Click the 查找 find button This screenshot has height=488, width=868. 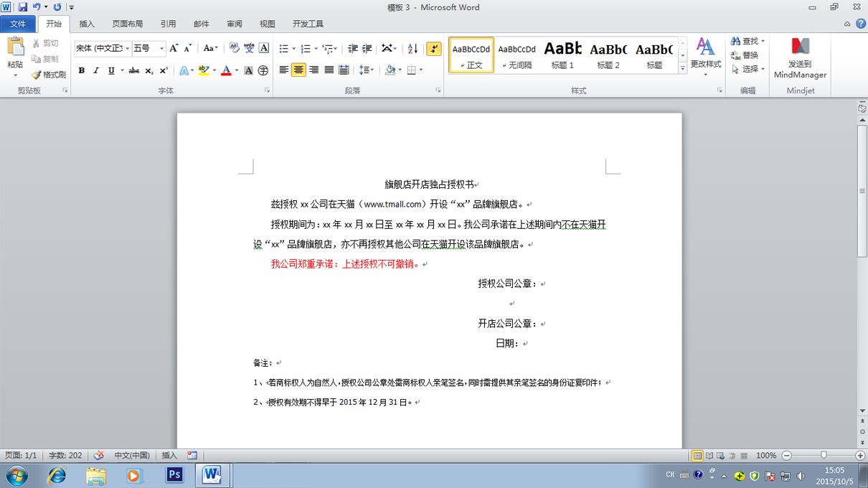coord(747,41)
